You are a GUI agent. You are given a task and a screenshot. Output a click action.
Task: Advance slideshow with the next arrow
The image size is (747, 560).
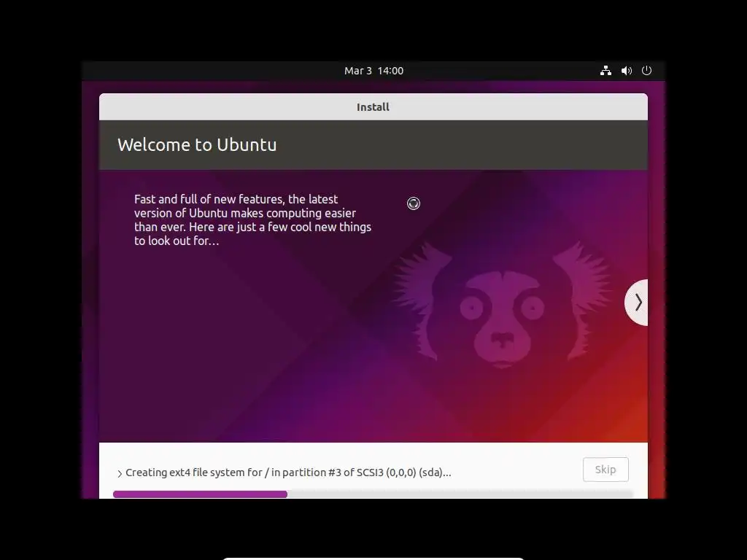(637, 303)
